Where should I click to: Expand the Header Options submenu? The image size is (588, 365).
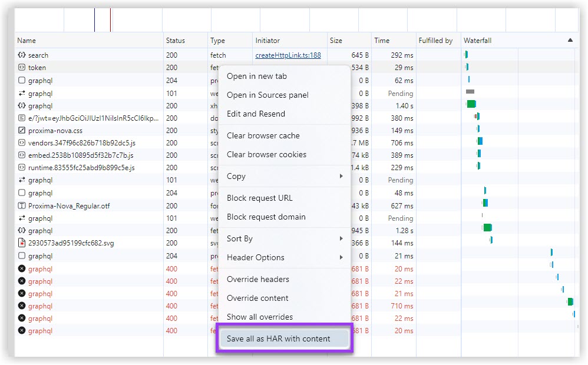click(284, 257)
